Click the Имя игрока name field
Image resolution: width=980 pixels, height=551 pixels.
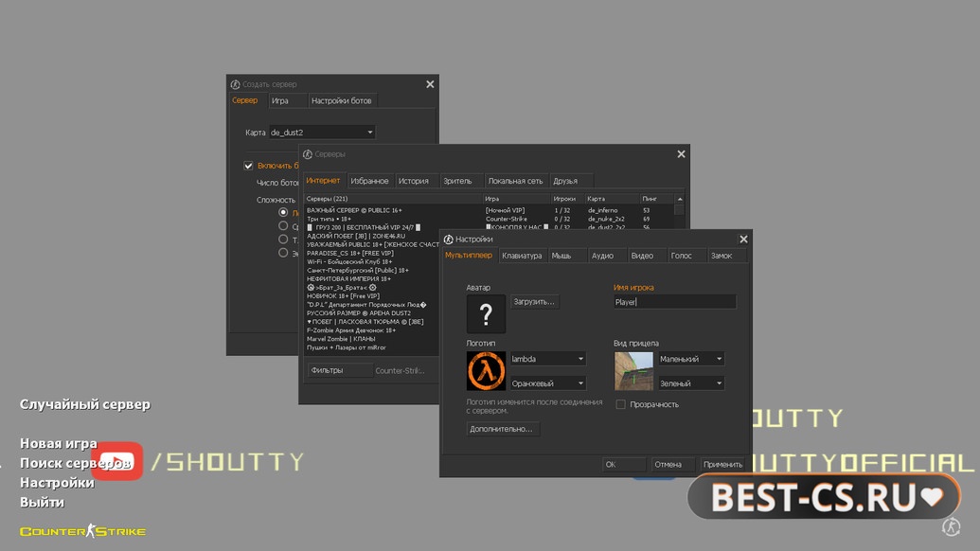pyautogui.click(x=675, y=302)
